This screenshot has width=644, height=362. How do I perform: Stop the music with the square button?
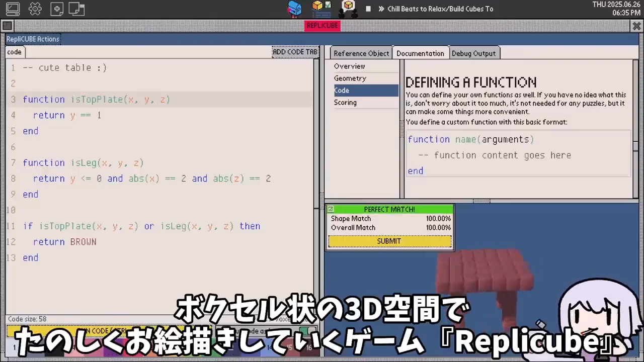pos(368,9)
